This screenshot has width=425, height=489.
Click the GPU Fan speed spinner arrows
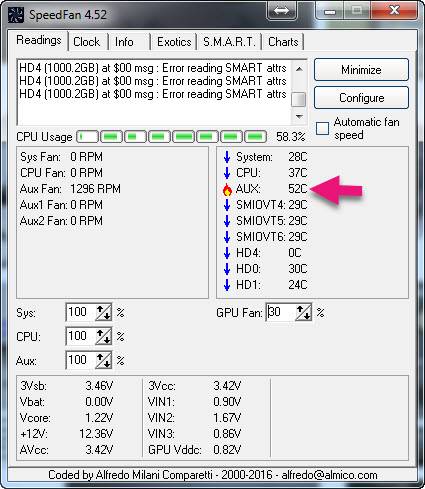point(303,313)
